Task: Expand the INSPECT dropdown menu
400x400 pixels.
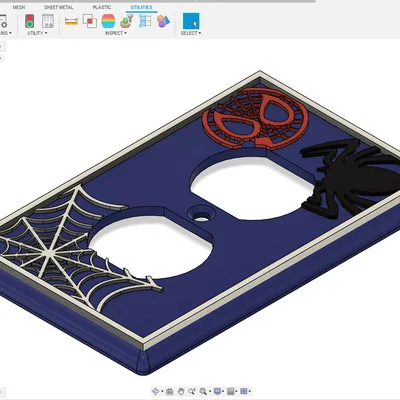Action: click(116, 33)
